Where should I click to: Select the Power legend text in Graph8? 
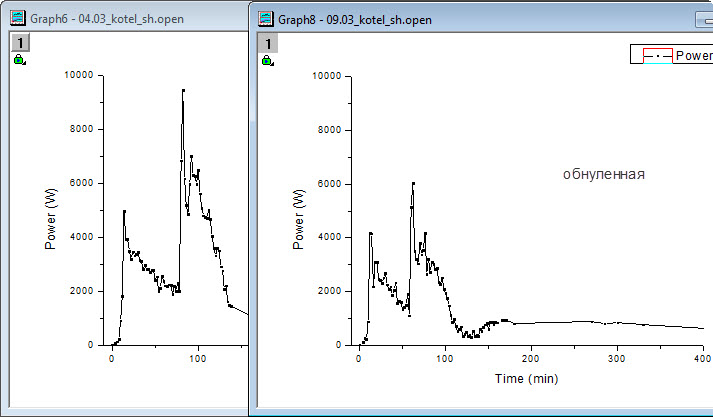pos(693,56)
